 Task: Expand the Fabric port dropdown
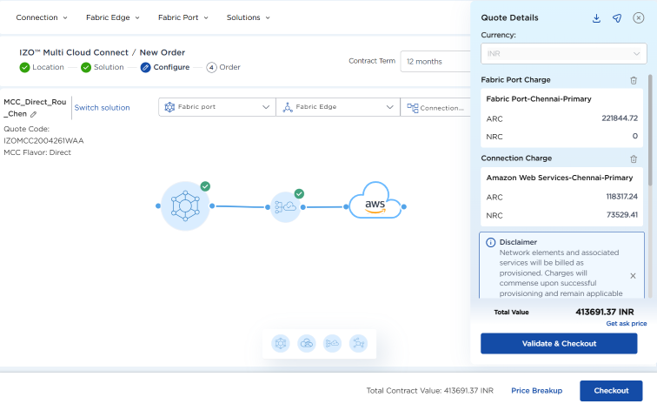pos(217,107)
